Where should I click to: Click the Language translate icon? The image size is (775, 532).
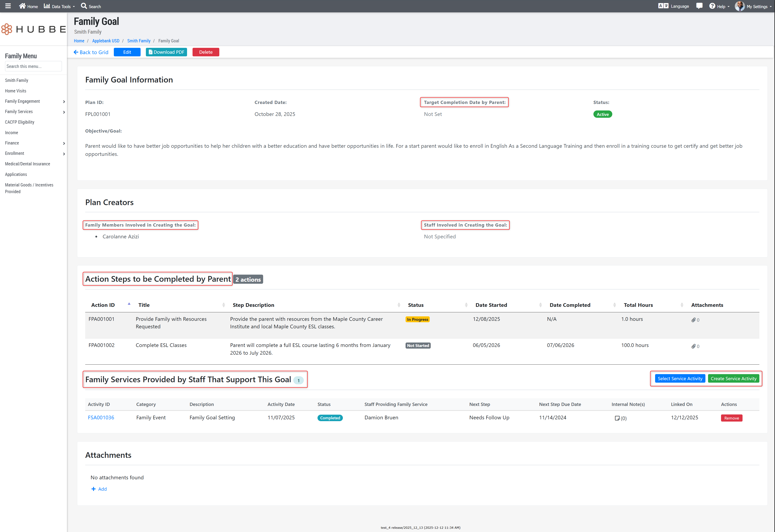click(x=663, y=6)
